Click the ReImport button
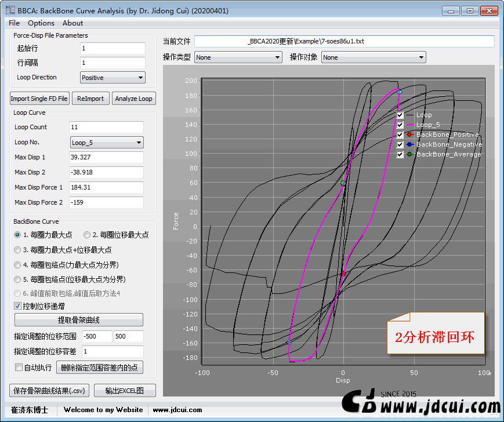The height and width of the screenshot is (422, 504). (x=90, y=99)
